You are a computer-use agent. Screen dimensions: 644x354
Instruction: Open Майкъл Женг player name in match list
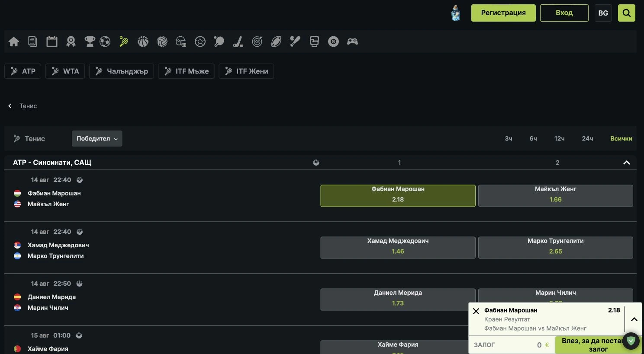[x=48, y=204]
